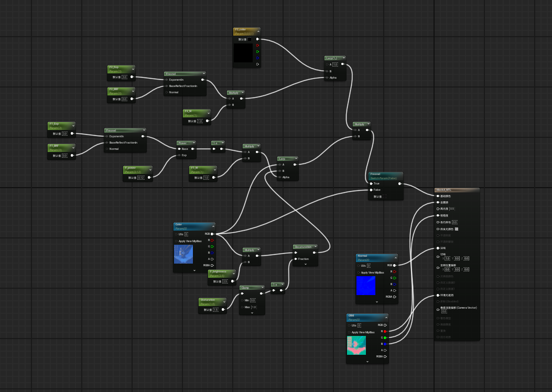
Task: Collapse the Color texture node with its arrow
Action: tap(213, 226)
